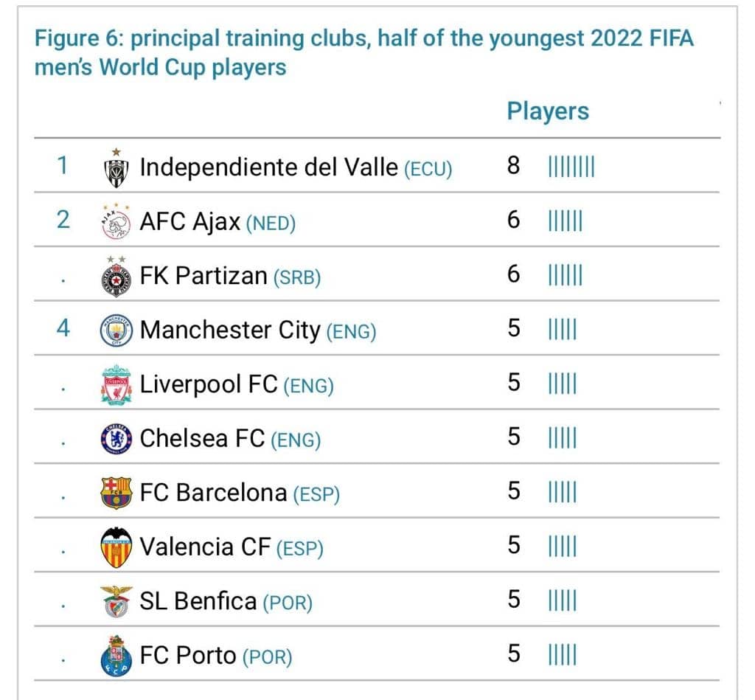This screenshot has height=700, width=755.
Task: Click the Manchester City crest
Action: 116,330
